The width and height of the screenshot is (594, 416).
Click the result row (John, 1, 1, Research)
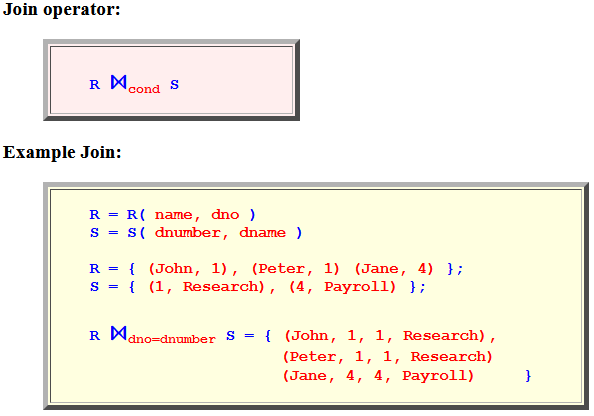[x=385, y=336]
